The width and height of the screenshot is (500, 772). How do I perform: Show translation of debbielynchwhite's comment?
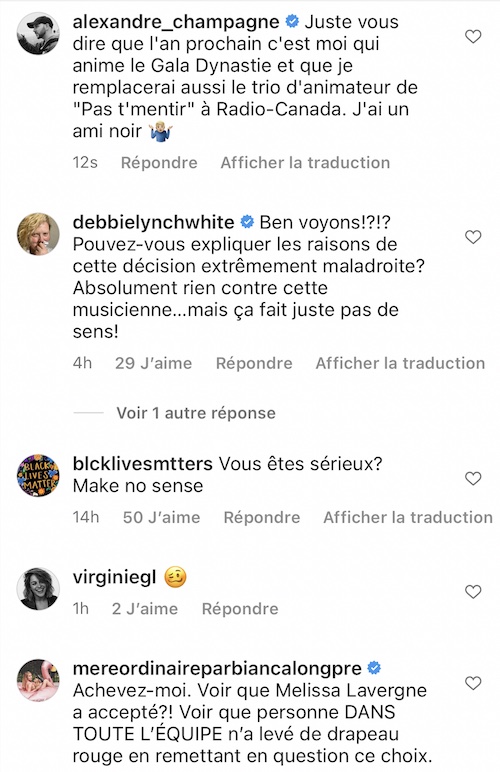coord(400,363)
